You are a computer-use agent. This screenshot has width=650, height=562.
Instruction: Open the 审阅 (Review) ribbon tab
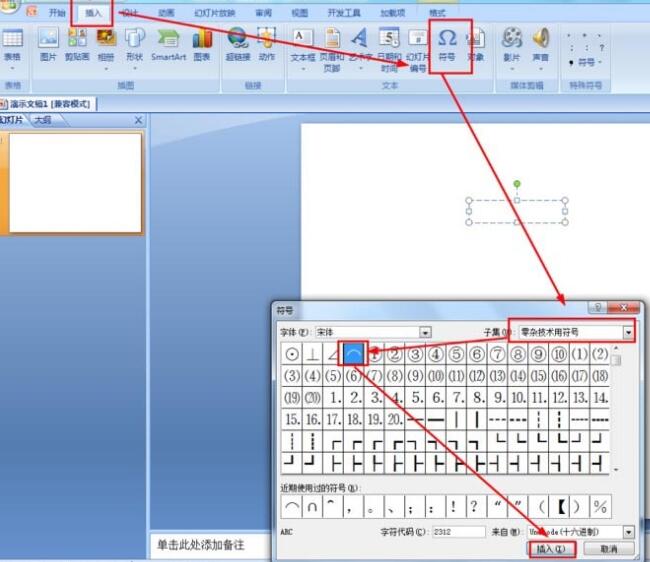(x=263, y=13)
